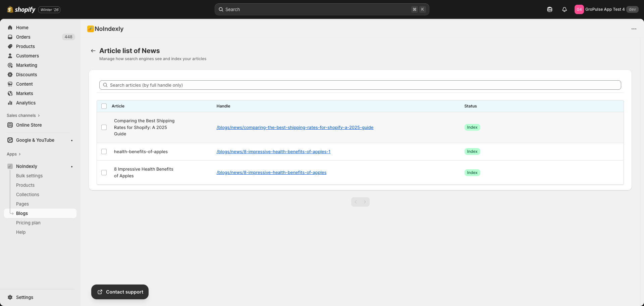The height and width of the screenshot is (306, 644).
Task: Click the Analytics bar chart icon
Action: tap(10, 103)
